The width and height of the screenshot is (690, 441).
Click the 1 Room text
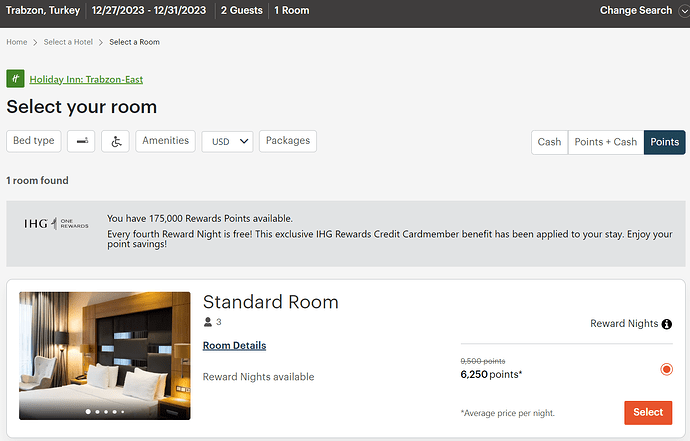click(x=292, y=11)
